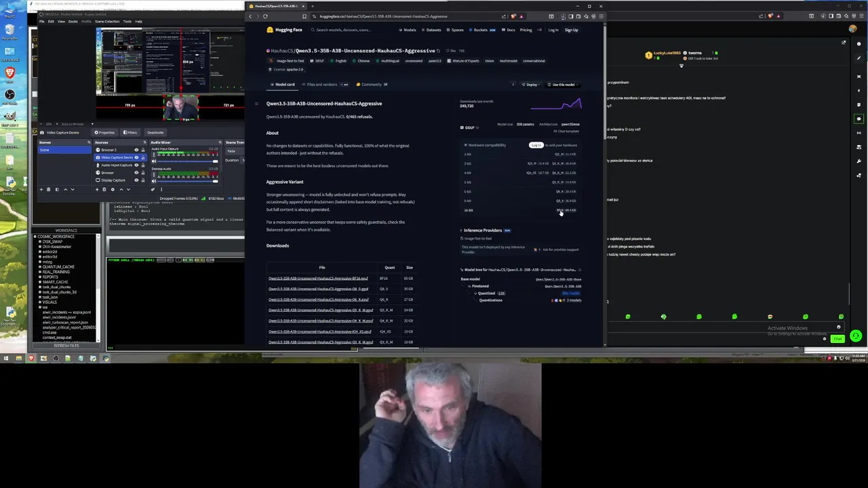Open the Properties button in OBS
The image size is (868, 488).
[x=104, y=132]
